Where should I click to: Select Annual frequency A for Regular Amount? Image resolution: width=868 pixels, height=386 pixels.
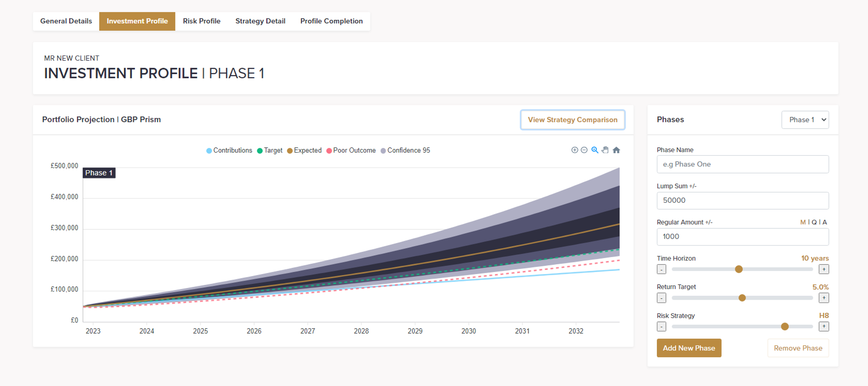coord(825,222)
